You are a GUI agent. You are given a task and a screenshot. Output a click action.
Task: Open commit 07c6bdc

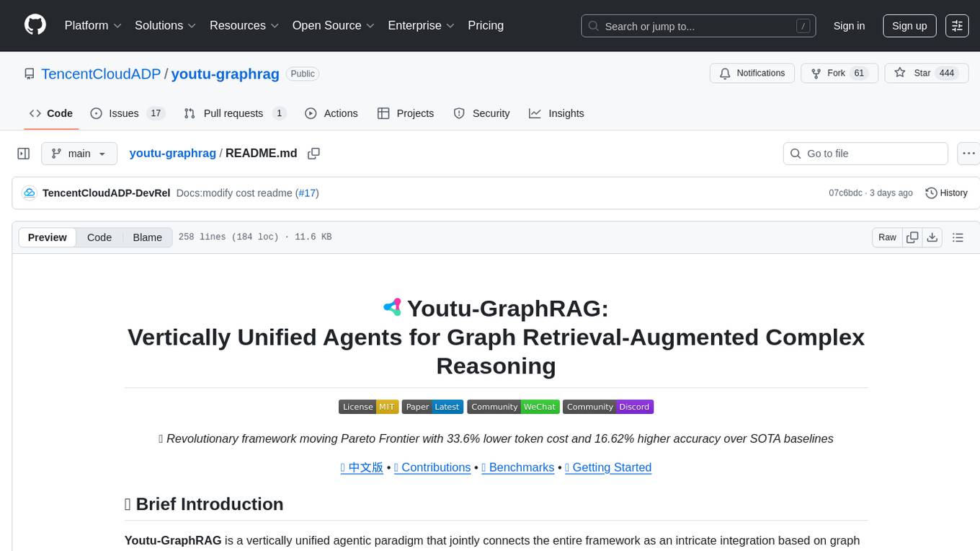[x=845, y=193]
